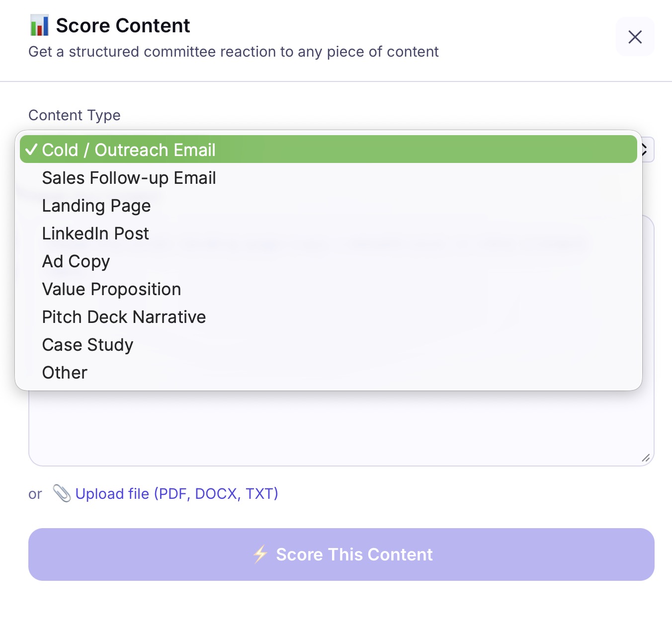Image resolution: width=672 pixels, height=627 pixels.
Task: Select Sales Follow-up Email content type
Action: [x=129, y=177]
